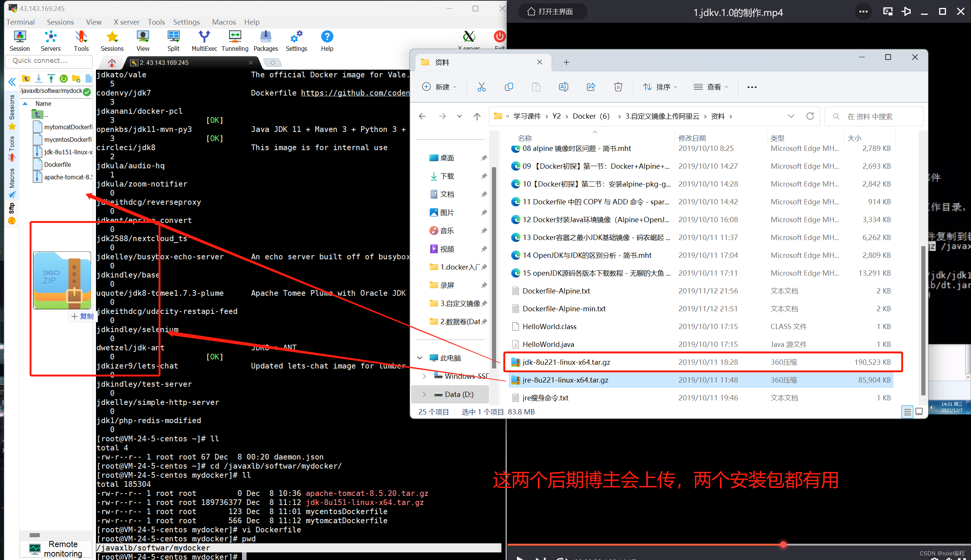Switch to details list view toggle
Screen dimensions: 971x560
907,411
